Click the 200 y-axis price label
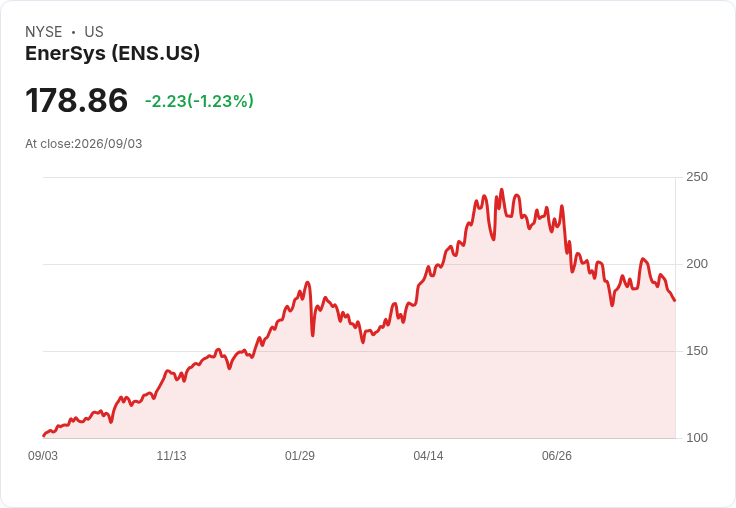 click(697, 264)
